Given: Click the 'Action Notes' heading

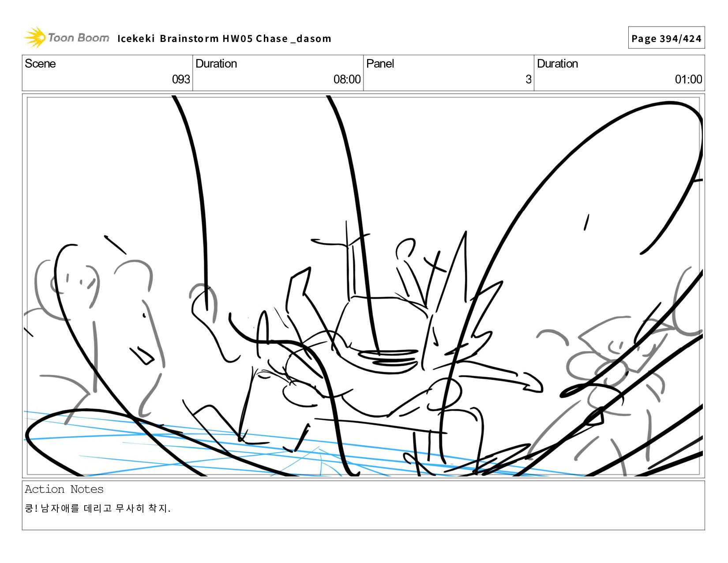Looking at the screenshot, I should click(64, 489).
